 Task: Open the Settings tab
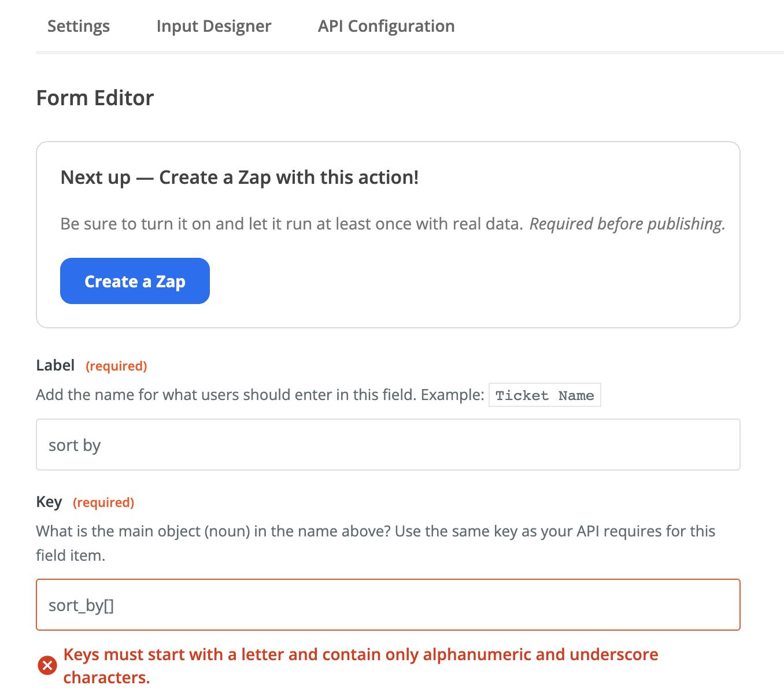click(x=79, y=26)
